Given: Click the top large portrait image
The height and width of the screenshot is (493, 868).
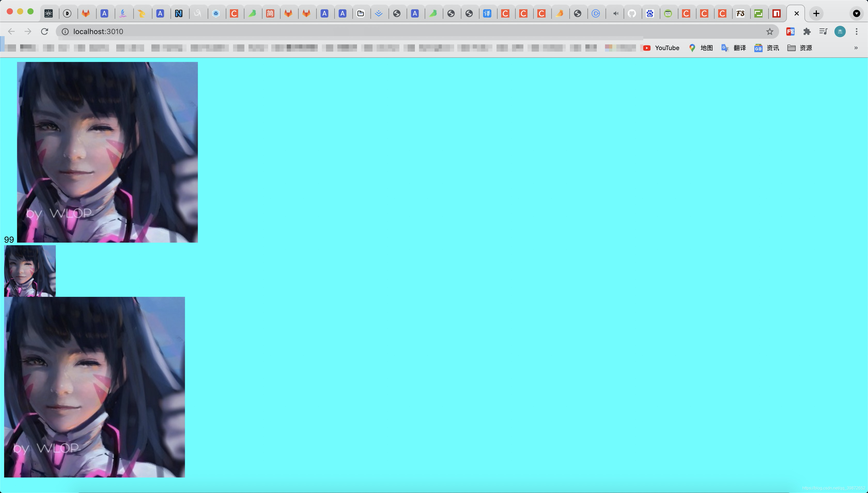Looking at the screenshot, I should pyautogui.click(x=107, y=152).
